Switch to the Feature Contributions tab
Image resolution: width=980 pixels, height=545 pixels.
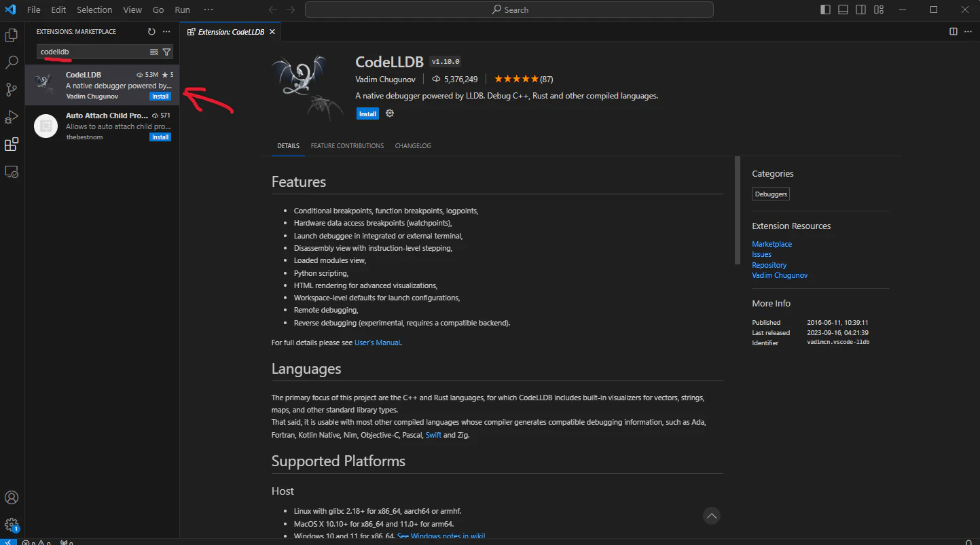347,146
